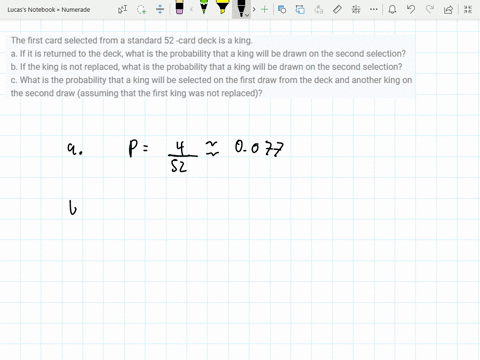
Task: Select the black pen
Action: (x=241, y=8)
